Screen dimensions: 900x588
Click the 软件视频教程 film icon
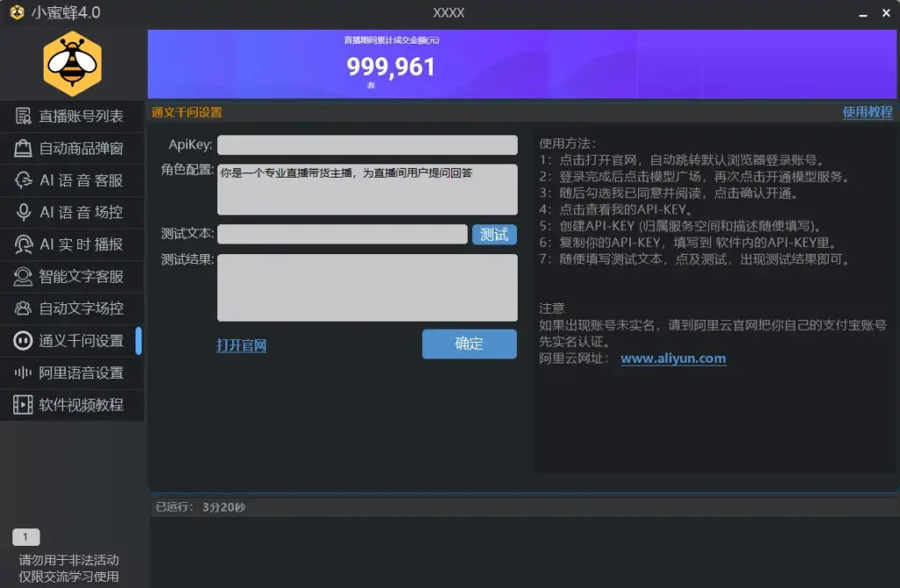click(x=23, y=405)
